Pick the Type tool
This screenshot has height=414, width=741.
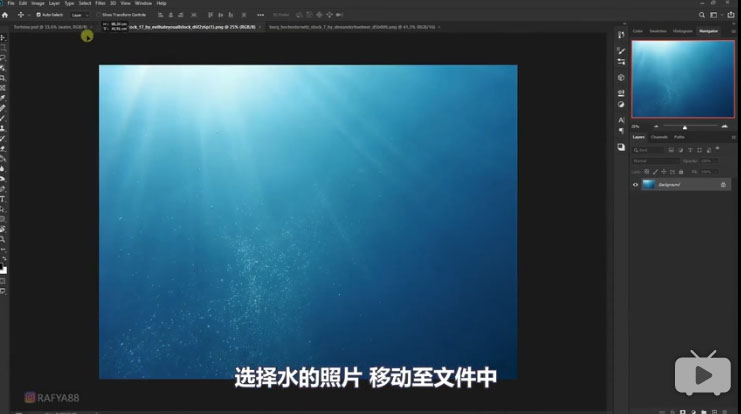coord(4,199)
